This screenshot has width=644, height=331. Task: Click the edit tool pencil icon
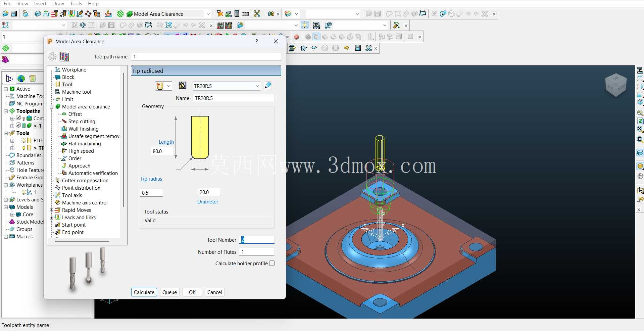268,86
